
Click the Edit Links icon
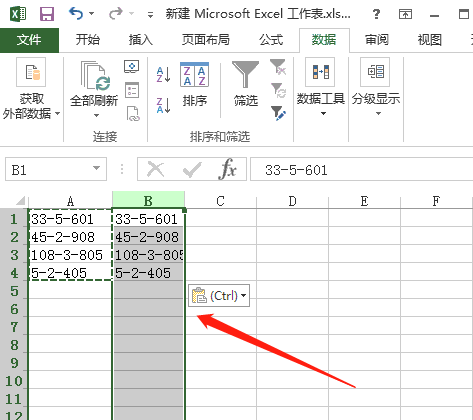tap(133, 114)
